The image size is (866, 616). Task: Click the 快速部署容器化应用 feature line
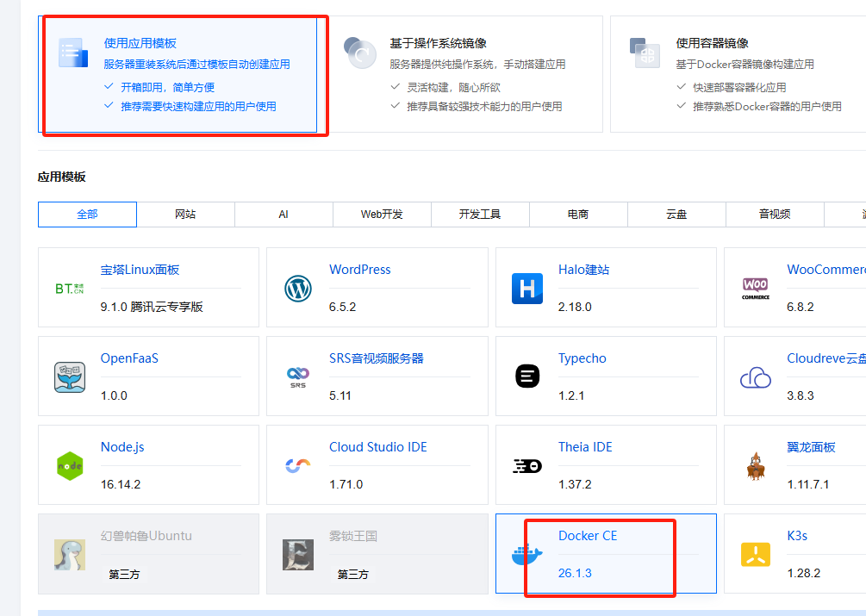tap(739, 87)
